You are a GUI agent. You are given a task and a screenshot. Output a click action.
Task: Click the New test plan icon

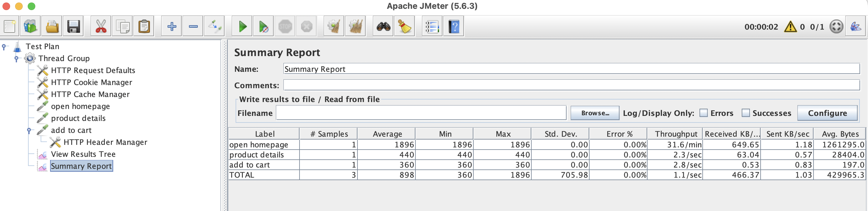point(9,26)
